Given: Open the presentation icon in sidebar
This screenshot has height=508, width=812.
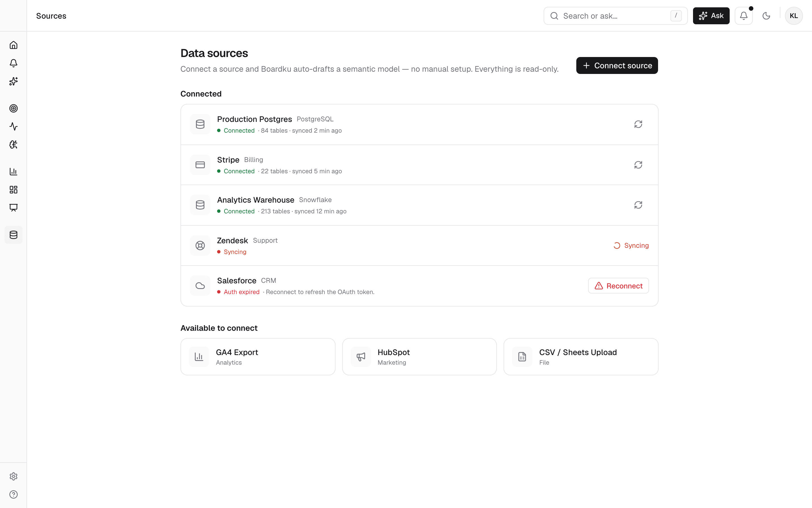Looking at the screenshot, I should point(14,208).
